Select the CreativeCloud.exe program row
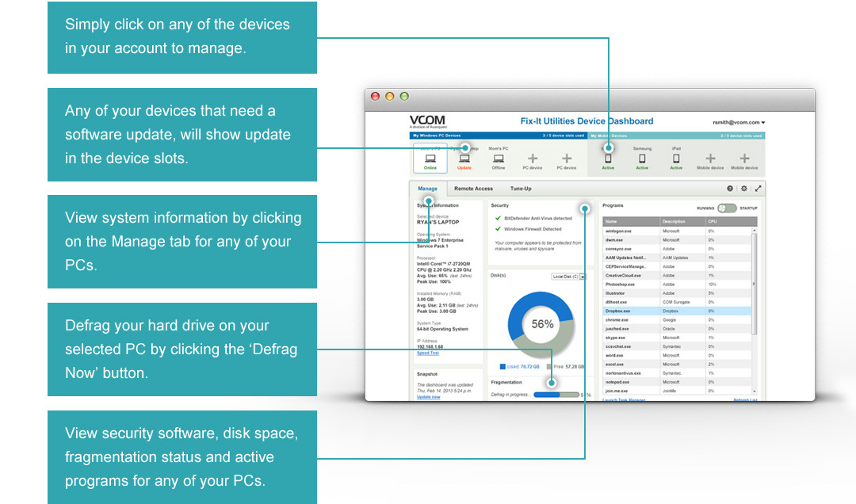This screenshot has width=856, height=504. [x=677, y=275]
